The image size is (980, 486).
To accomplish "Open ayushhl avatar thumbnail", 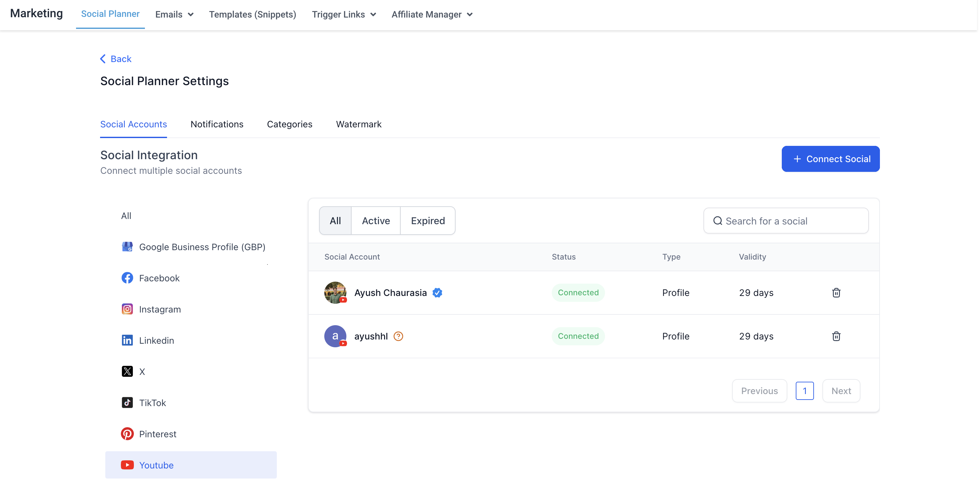I will pyautogui.click(x=335, y=336).
